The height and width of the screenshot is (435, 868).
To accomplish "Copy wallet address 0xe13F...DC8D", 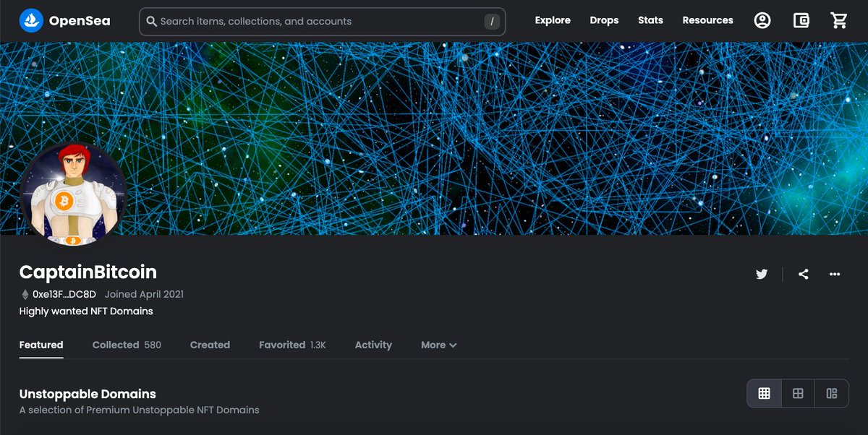I will [x=64, y=294].
